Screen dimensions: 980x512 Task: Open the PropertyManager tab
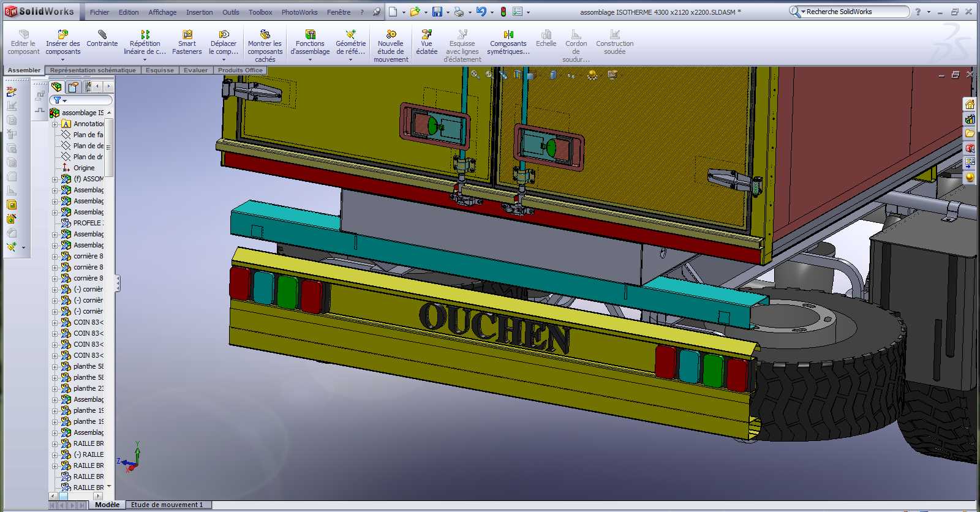coord(73,86)
